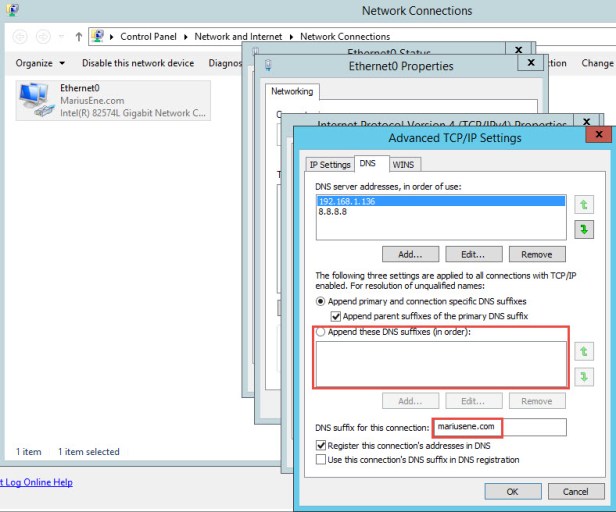Enable Use this connection's DNS suffix in registration

coord(321,459)
